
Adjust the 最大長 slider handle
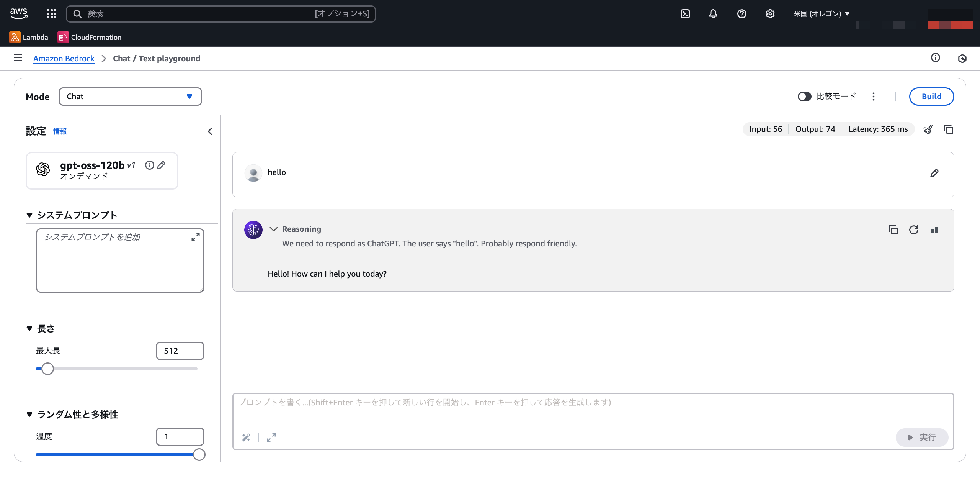click(47, 369)
